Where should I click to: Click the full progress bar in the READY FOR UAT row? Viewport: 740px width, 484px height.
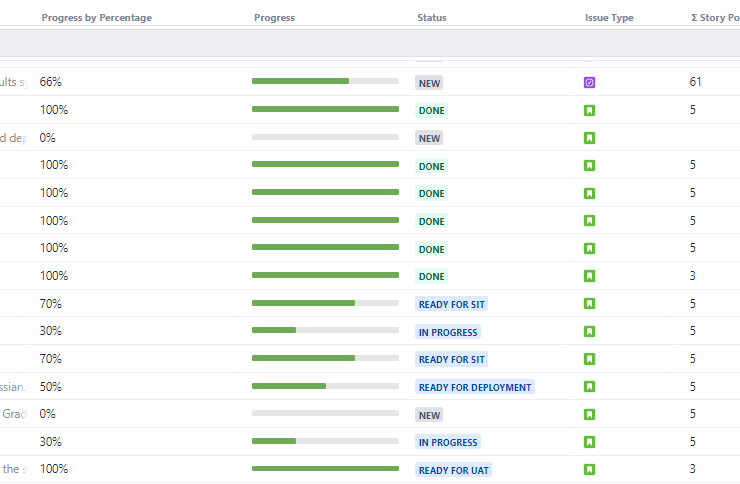click(x=325, y=468)
